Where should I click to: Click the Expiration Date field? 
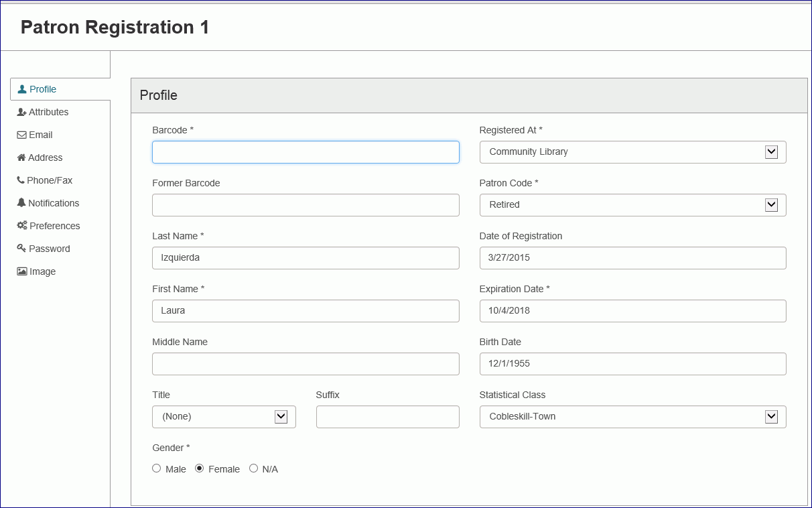(632, 311)
